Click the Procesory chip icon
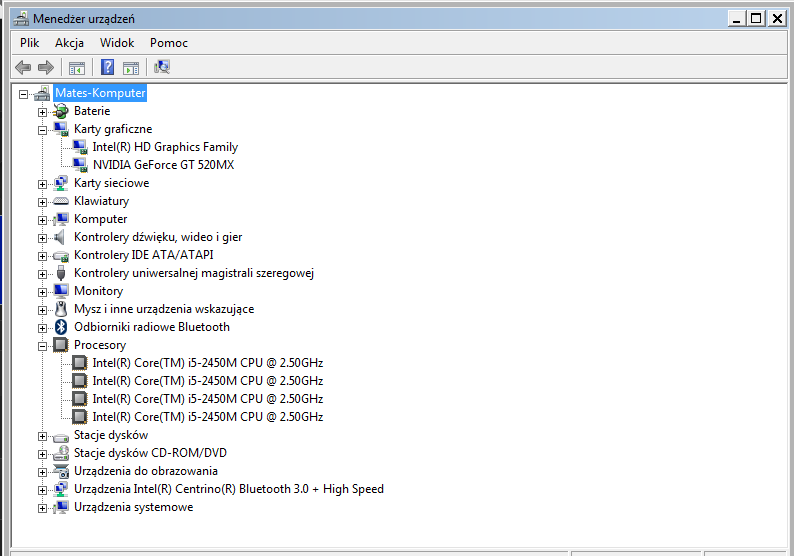Image resolution: width=794 pixels, height=556 pixels. pyautogui.click(x=61, y=345)
